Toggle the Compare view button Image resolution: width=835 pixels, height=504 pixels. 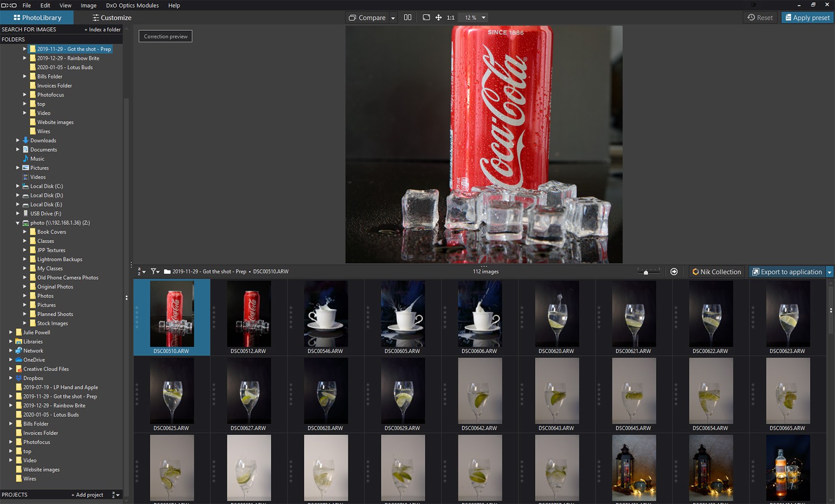(367, 18)
